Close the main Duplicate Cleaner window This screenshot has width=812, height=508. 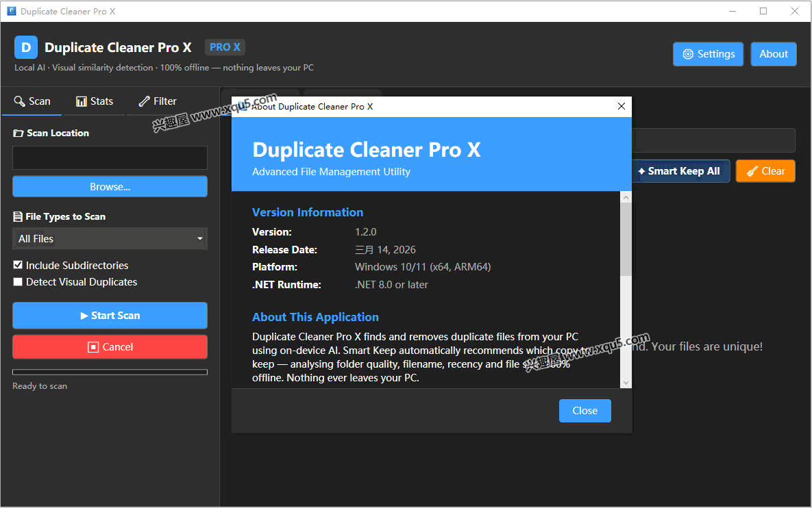point(795,11)
